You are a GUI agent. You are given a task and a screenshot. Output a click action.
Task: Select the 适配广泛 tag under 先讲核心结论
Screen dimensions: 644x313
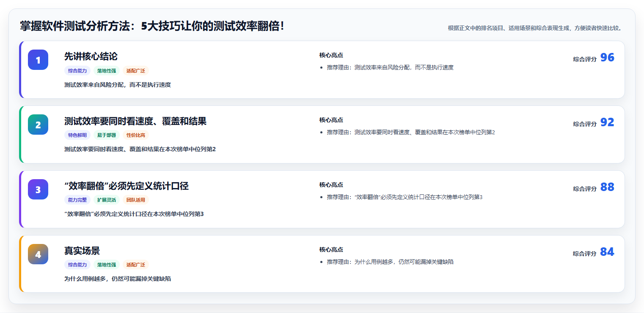click(136, 71)
